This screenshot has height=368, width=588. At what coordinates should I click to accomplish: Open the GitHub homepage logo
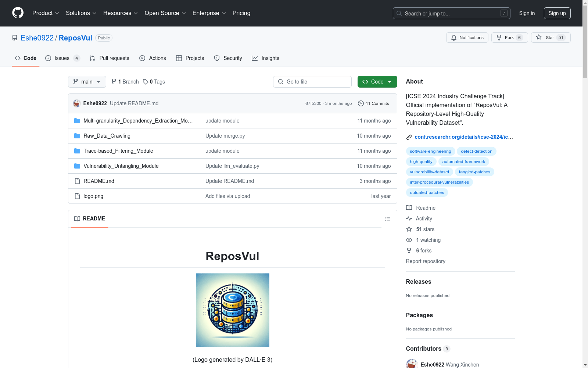tap(18, 13)
